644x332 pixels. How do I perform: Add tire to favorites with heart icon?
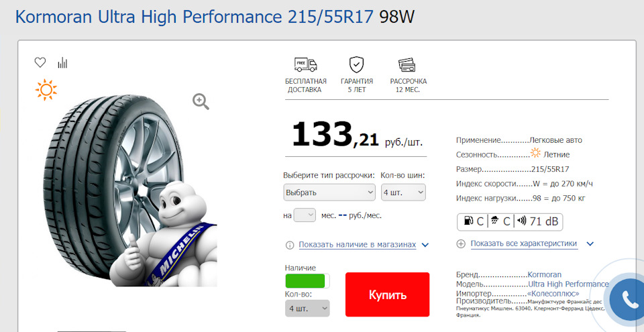(x=40, y=62)
